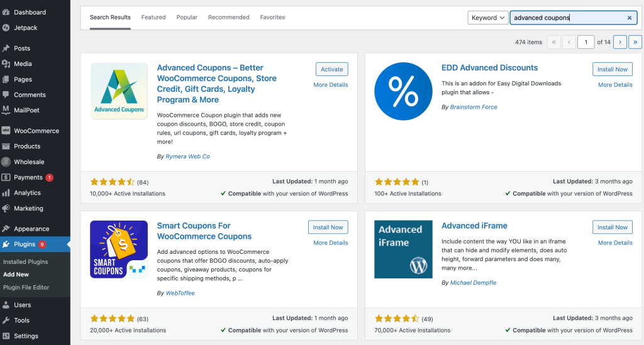Click the Posts pushpin icon

[6, 48]
